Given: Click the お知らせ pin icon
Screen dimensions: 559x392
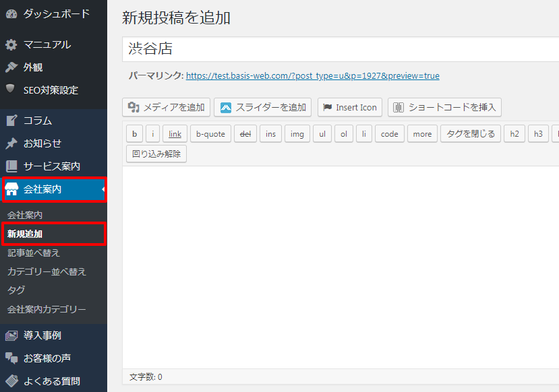Looking at the screenshot, I should 11,143.
